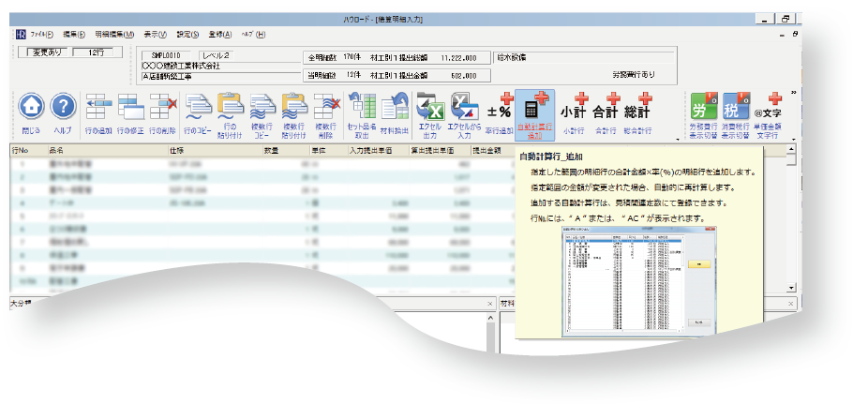Click the エクセル出力 icon
Image resolution: width=868 pixels, height=404 pixels.
(429, 110)
